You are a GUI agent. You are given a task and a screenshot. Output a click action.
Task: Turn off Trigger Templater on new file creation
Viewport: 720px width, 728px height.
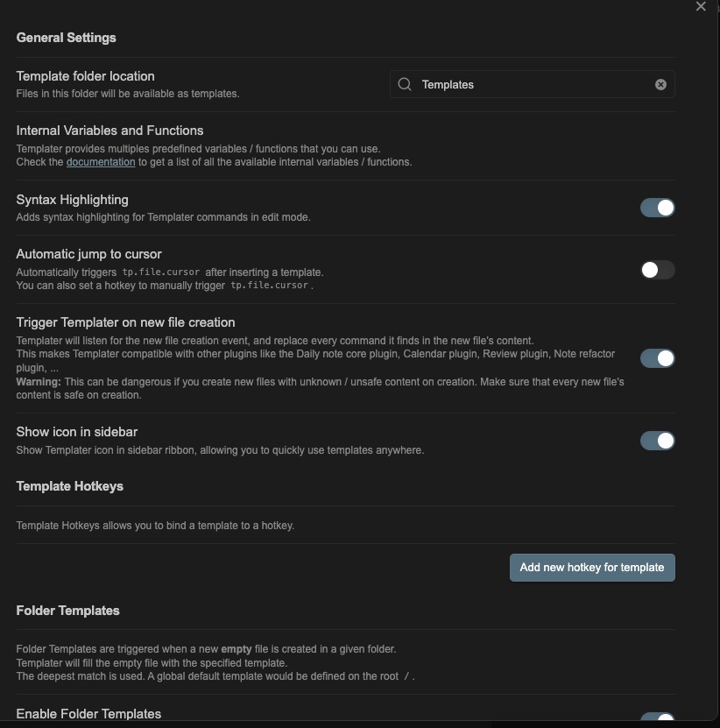[657, 358]
